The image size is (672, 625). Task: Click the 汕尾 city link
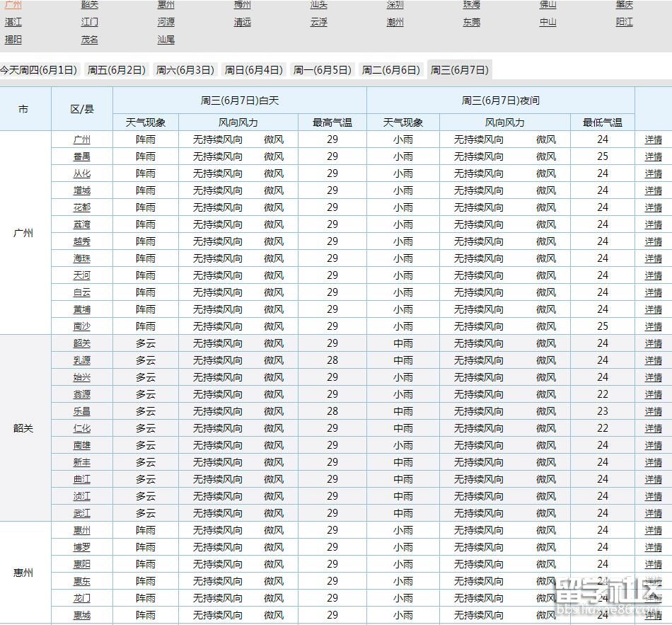(x=166, y=40)
